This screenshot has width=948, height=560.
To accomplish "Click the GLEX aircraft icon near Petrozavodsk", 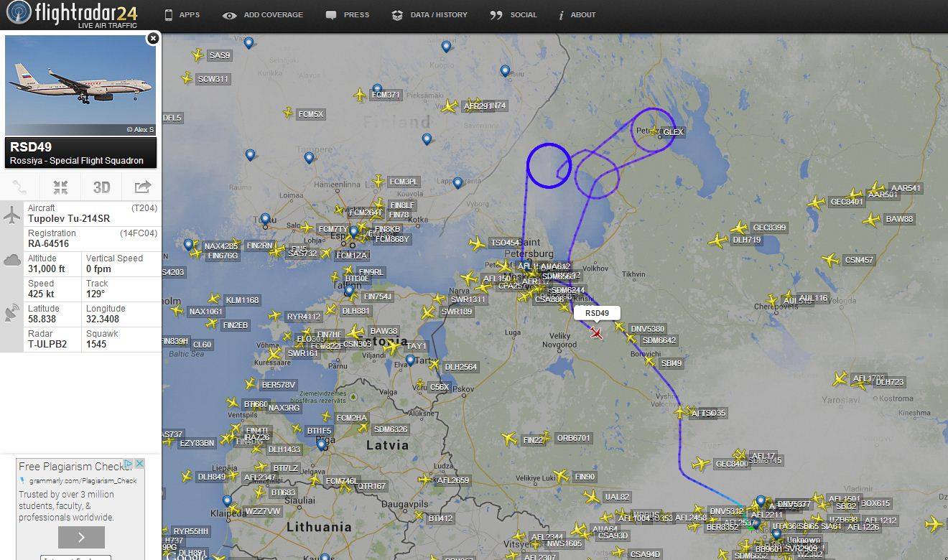I will (654, 131).
